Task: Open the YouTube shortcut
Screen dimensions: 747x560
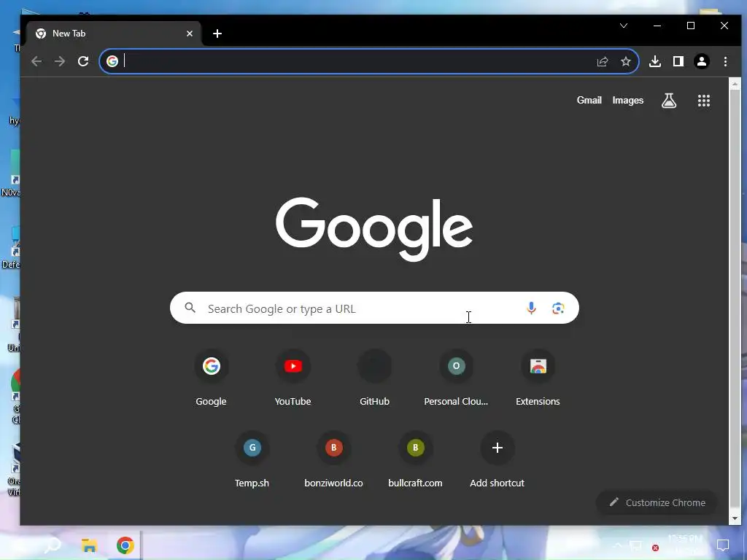Action: (x=293, y=378)
